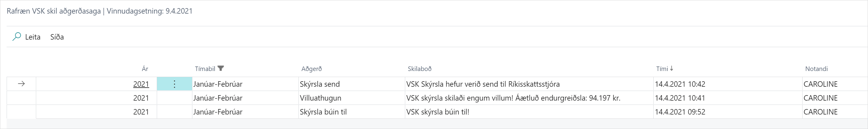Click the Tími descending sort arrow

(x=671, y=69)
